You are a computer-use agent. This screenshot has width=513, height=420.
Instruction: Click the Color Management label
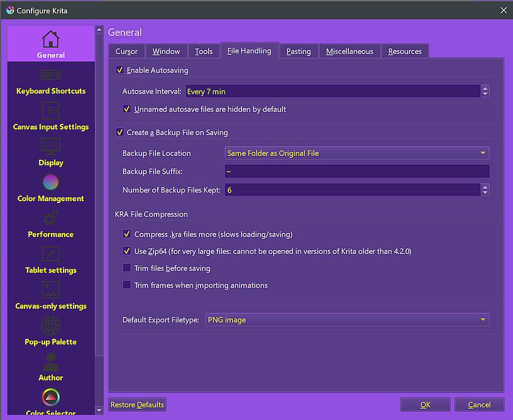(x=51, y=199)
